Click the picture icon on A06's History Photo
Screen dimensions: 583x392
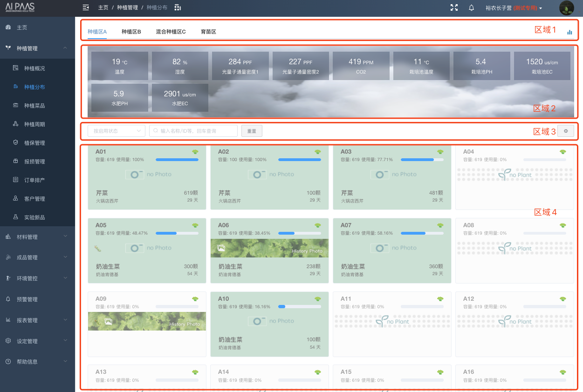pyautogui.click(x=221, y=248)
